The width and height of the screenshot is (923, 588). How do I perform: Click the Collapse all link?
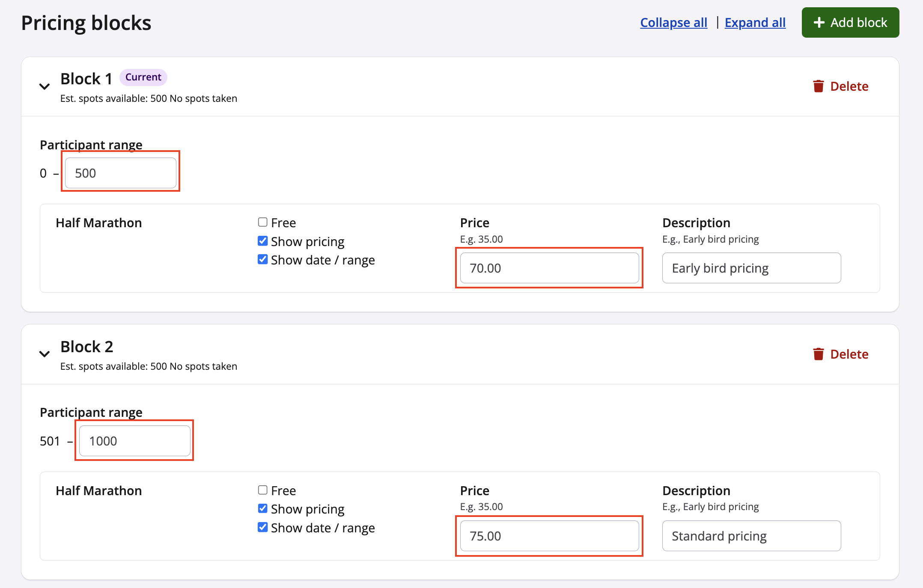coord(673,23)
